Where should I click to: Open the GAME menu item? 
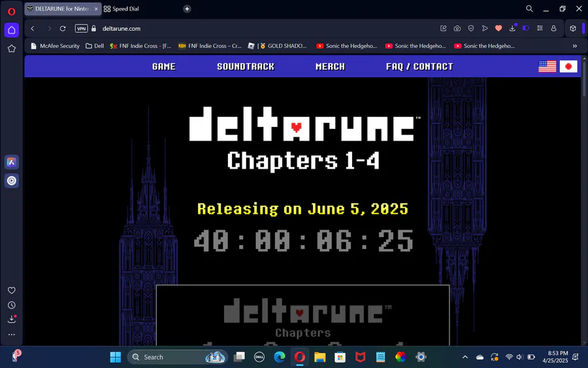tap(164, 67)
